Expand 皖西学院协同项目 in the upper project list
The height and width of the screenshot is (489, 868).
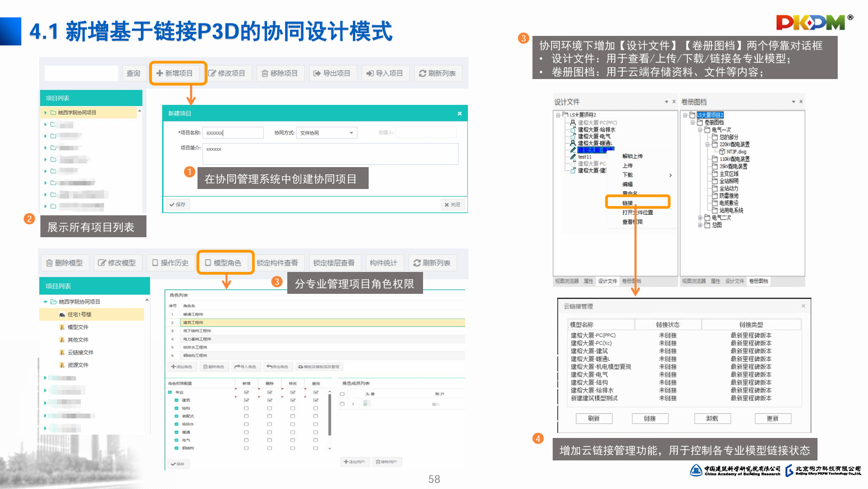45,113
